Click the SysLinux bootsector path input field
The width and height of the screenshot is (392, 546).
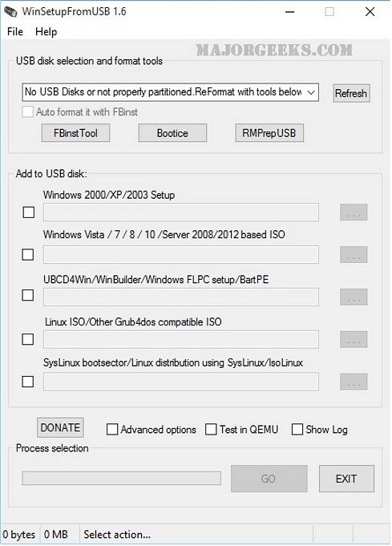pos(181,382)
